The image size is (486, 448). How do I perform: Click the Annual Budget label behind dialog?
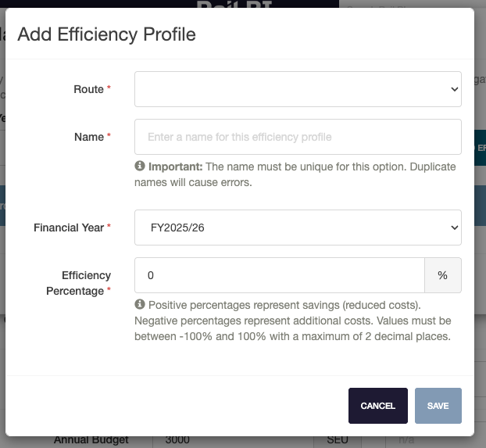point(91,440)
